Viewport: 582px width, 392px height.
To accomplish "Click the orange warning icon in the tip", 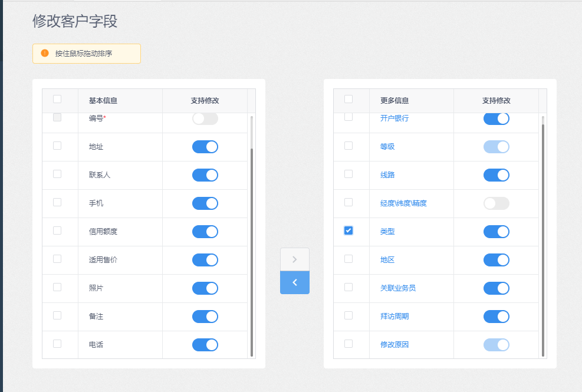I will 45,53.
